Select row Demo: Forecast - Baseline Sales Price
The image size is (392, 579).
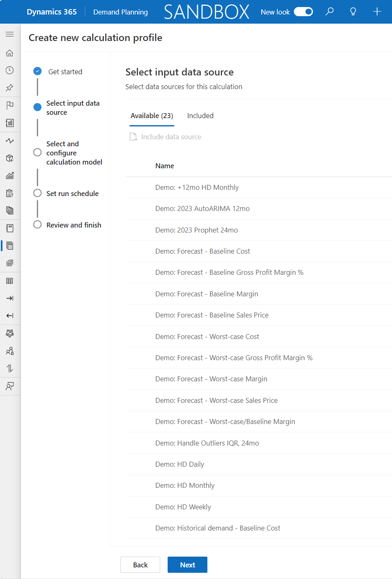tap(259, 315)
